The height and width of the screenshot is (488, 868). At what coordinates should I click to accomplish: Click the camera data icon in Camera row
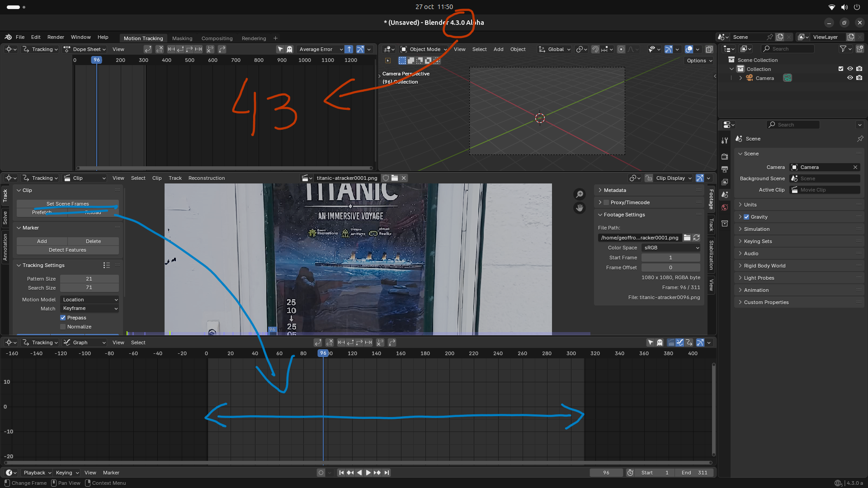pos(788,78)
